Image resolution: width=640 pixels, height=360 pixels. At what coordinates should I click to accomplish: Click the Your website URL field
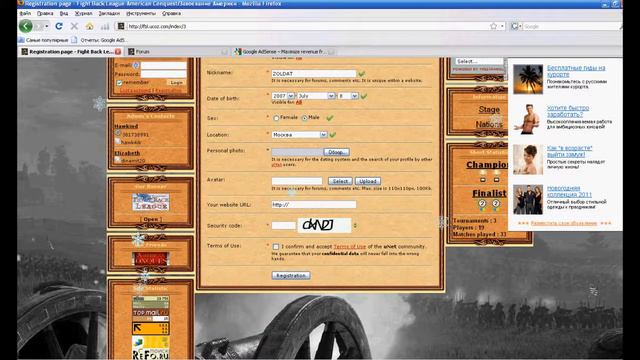point(314,204)
